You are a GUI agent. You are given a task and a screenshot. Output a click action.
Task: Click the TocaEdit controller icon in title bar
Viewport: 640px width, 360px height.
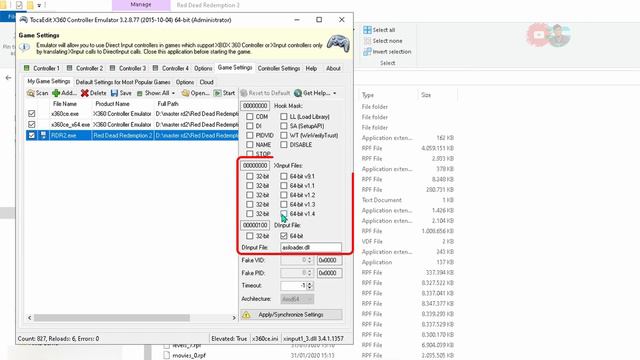pos(23,20)
